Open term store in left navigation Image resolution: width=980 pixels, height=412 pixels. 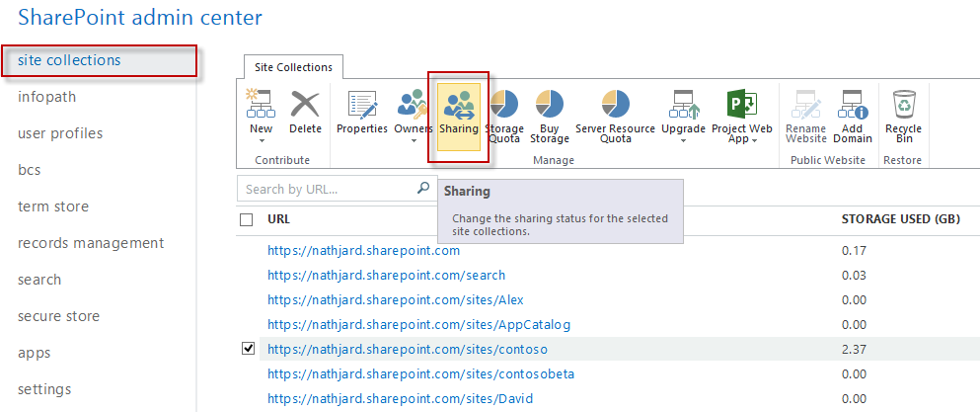click(53, 206)
